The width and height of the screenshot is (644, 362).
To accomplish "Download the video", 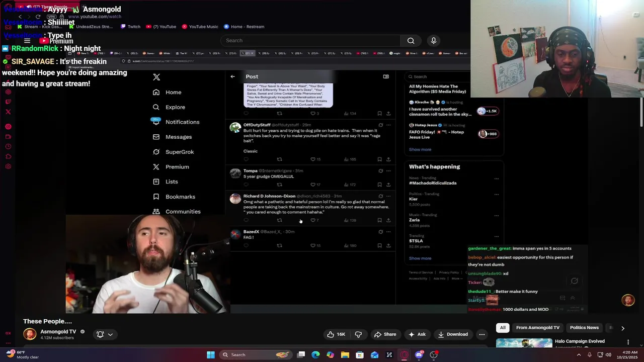I will point(453,334).
